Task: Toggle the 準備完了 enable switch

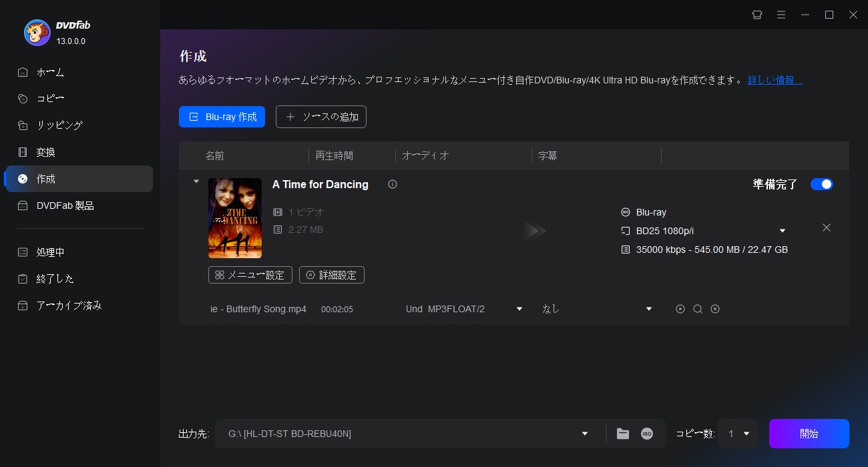Action: tap(822, 184)
